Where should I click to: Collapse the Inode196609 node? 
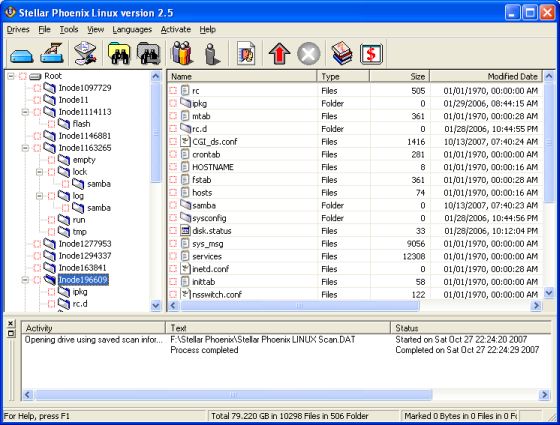pos(25,280)
